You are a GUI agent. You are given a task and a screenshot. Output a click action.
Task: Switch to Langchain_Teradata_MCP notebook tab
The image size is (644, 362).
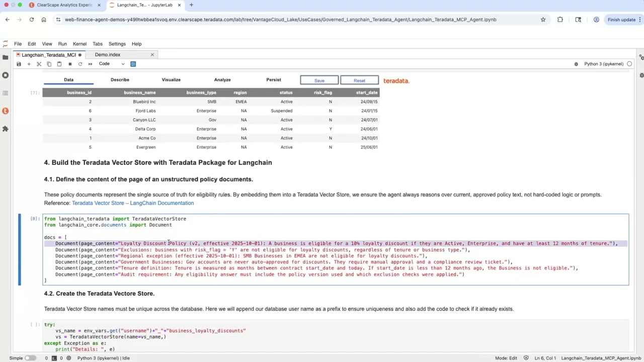click(x=49, y=55)
